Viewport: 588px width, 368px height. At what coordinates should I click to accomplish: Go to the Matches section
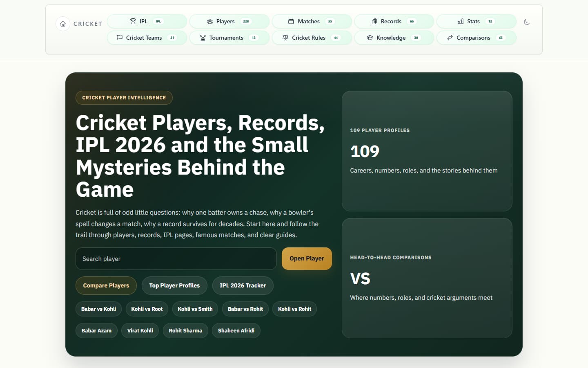tap(312, 21)
